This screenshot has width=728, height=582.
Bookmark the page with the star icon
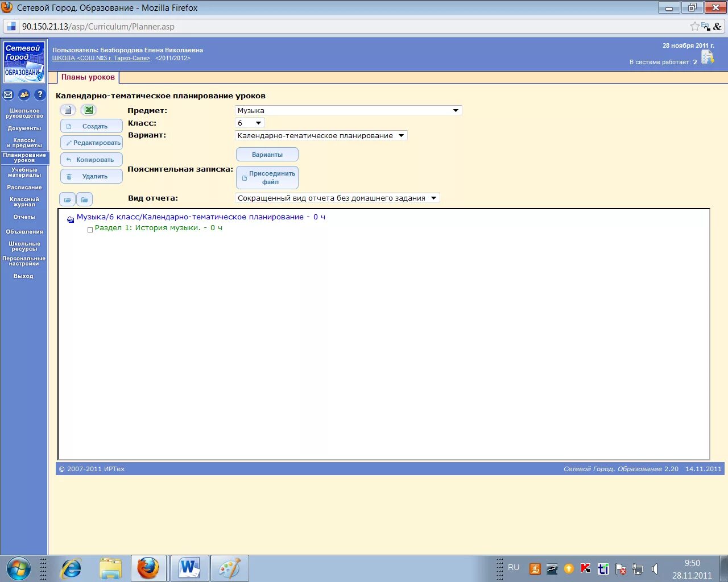(x=694, y=26)
